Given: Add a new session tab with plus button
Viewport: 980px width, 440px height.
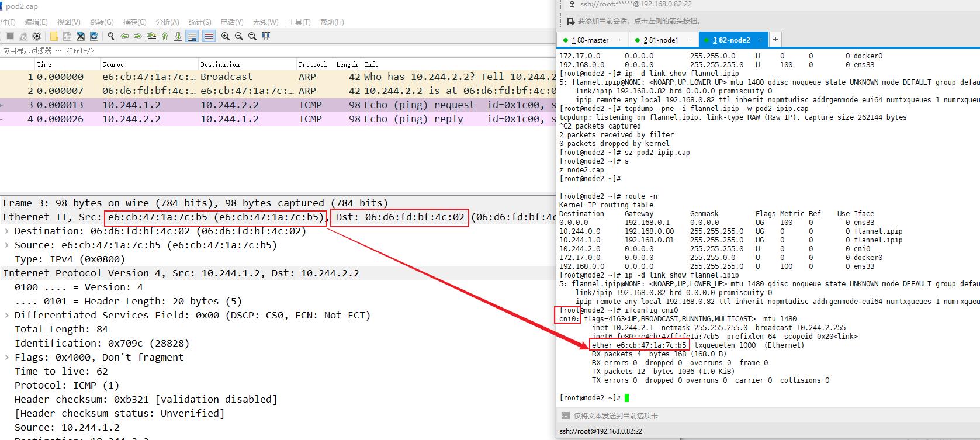Looking at the screenshot, I should point(775,40).
